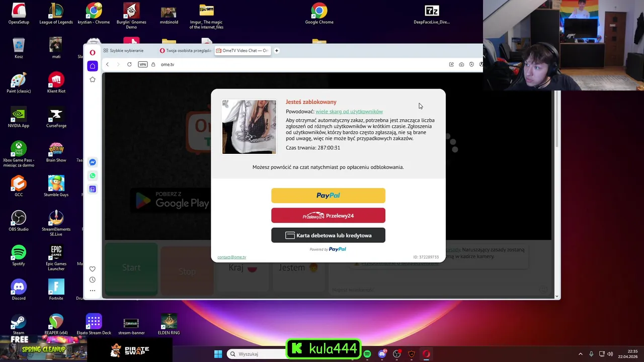Open Brain Show desktop icon
Viewport: 644px width, 362px height.
click(56, 152)
